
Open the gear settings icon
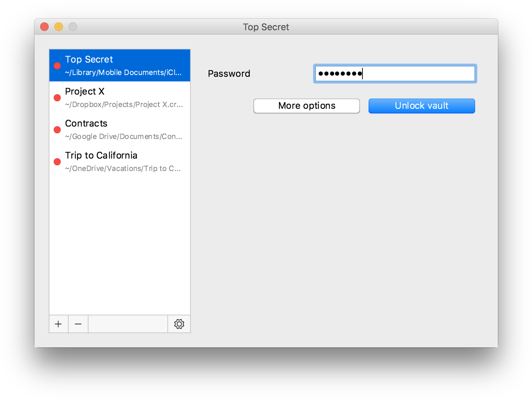(179, 324)
